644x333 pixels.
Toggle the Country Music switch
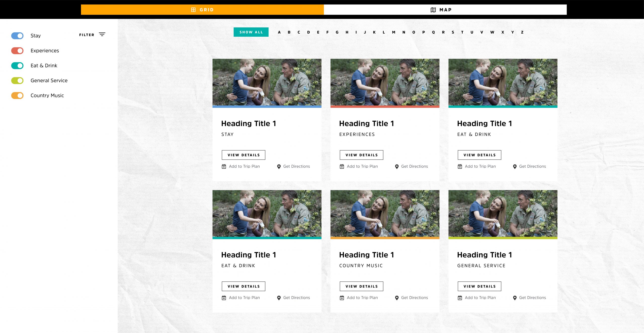coord(17,96)
